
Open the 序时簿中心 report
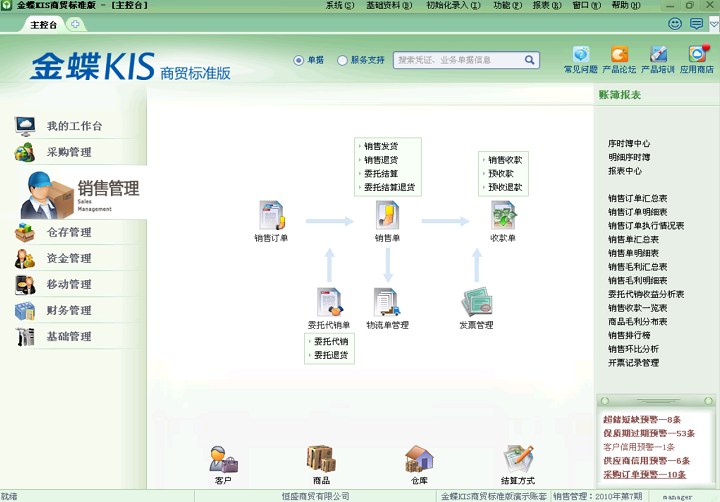629,143
